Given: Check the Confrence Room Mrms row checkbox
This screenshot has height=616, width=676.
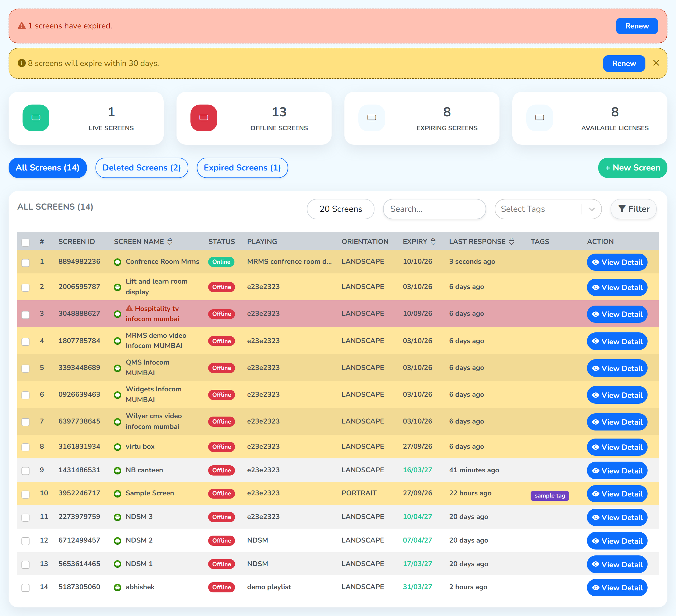Looking at the screenshot, I should click(x=25, y=263).
